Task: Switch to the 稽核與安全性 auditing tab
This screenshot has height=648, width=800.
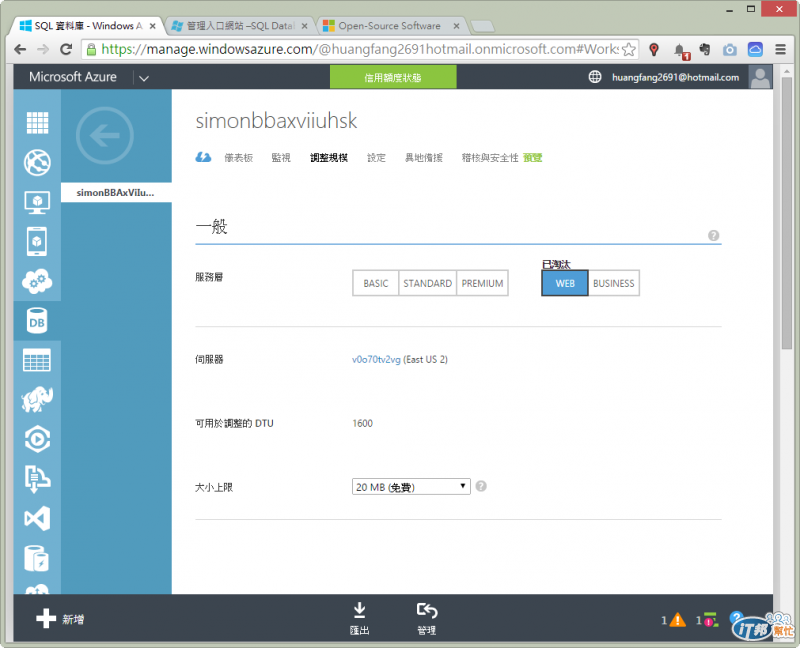Action: (x=490, y=158)
